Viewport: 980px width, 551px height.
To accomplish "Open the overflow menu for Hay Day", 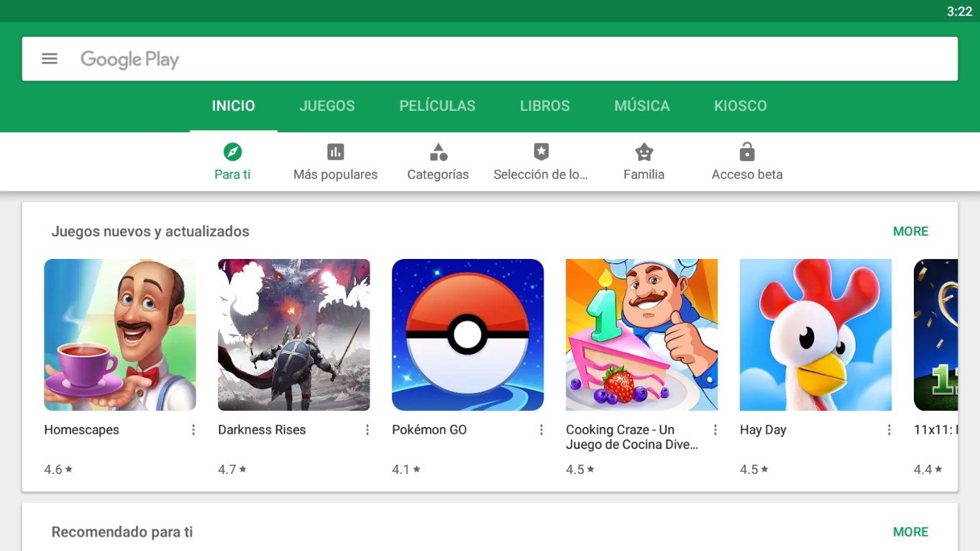I will [889, 429].
